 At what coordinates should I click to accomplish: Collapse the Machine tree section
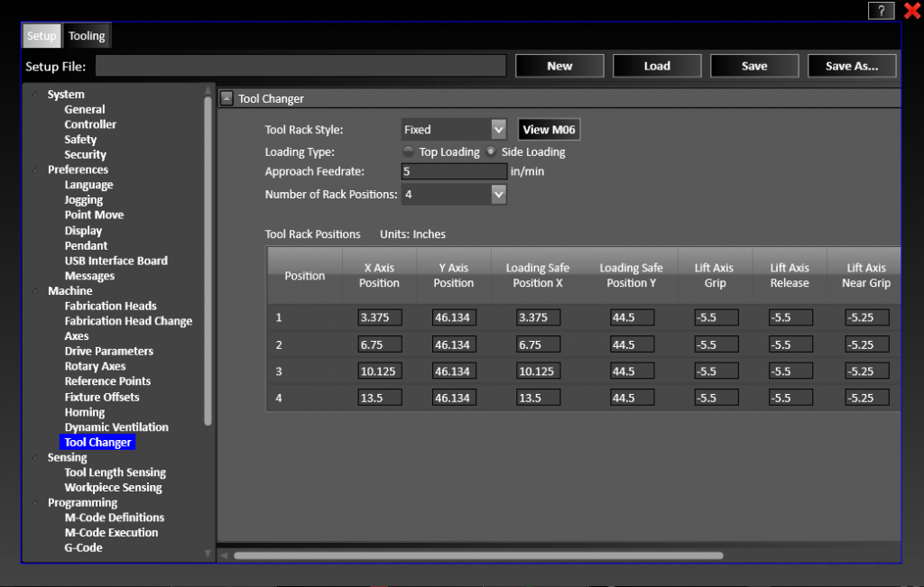tap(36, 291)
